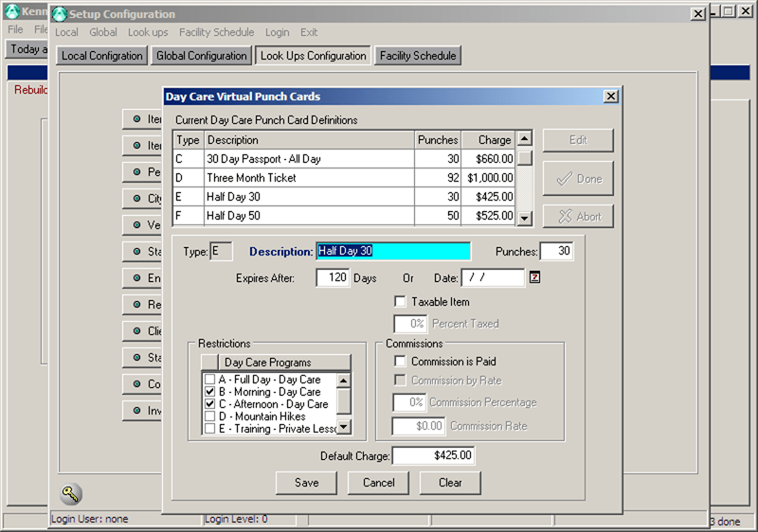Click the Description field containing Half Day 30

[x=393, y=251]
